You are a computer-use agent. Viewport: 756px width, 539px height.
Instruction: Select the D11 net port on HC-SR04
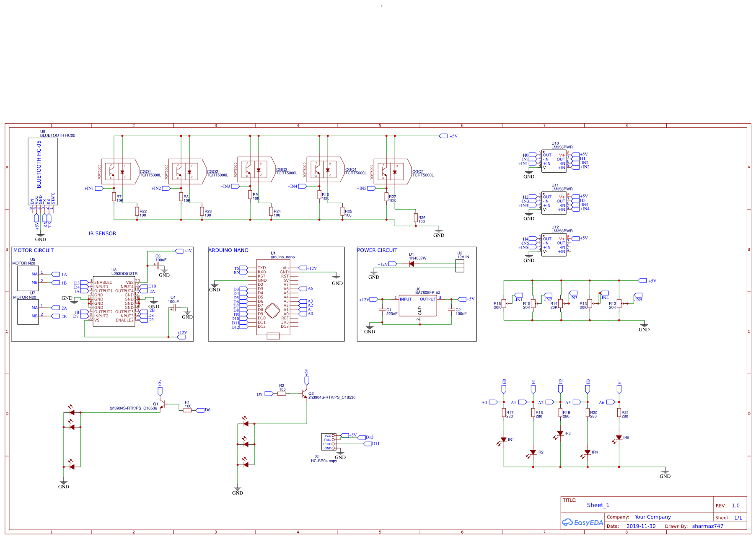[368, 443]
